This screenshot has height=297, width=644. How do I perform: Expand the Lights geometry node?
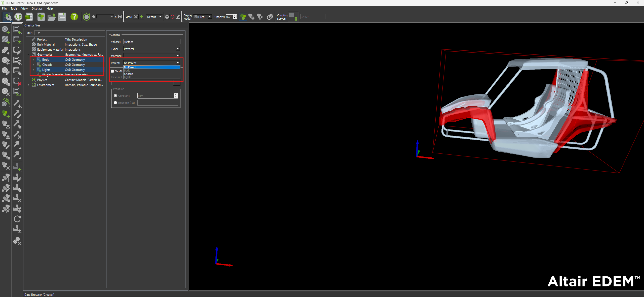click(33, 70)
